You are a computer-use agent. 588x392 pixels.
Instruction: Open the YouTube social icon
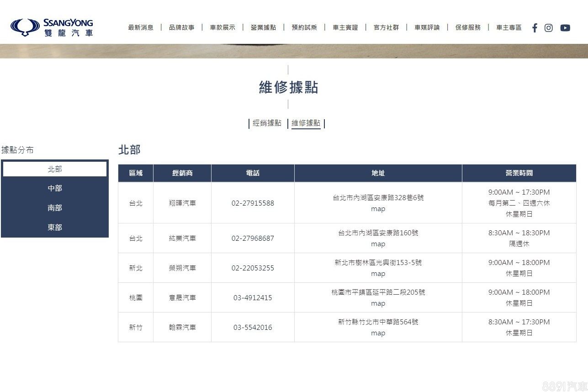pyautogui.click(x=565, y=28)
